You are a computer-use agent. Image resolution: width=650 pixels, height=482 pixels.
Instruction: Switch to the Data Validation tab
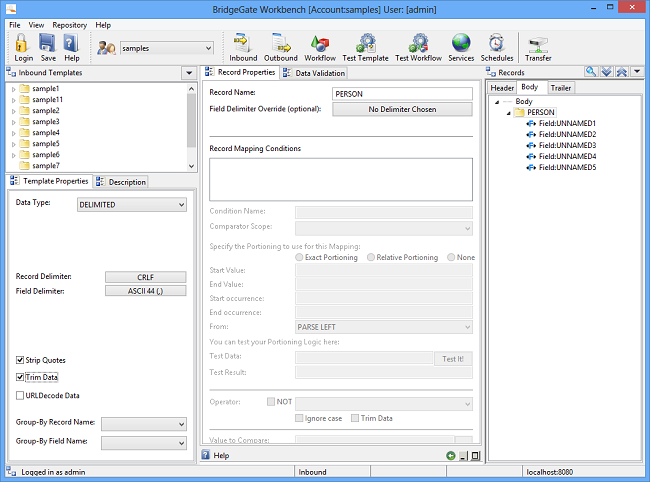[x=314, y=73]
